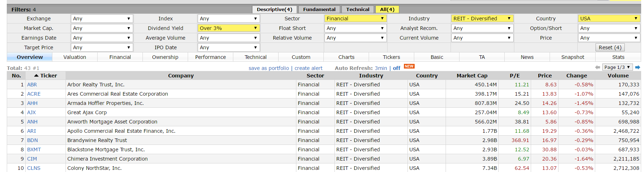
Task: Open the Sector filter set to Financial
Action: (355, 19)
